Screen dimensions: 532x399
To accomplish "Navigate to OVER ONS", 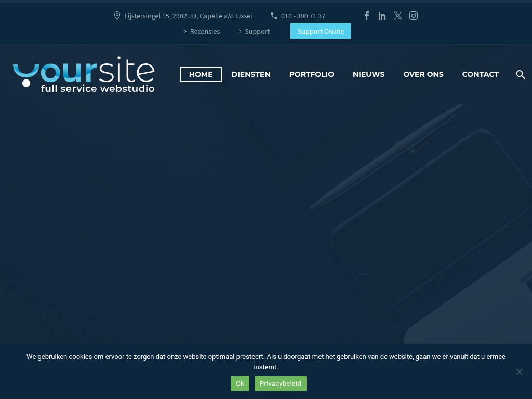I will (x=423, y=74).
